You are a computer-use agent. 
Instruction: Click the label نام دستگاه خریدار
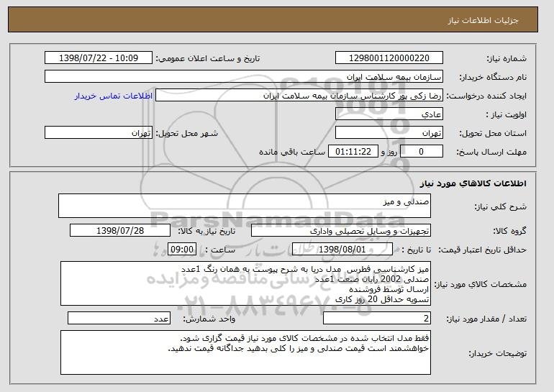point(493,78)
